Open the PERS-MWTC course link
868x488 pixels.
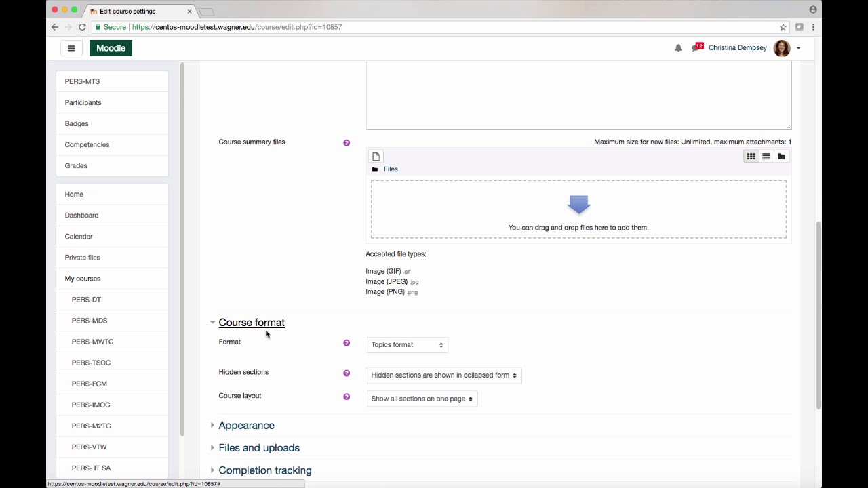(x=112, y=341)
